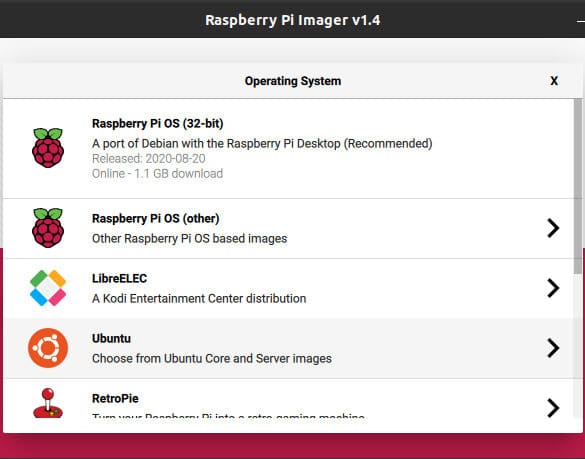Image resolution: width=585 pixels, height=459 pixels.
Task: Select Raspberry Pi OS (32-bit) title
Action: (157, 124)
